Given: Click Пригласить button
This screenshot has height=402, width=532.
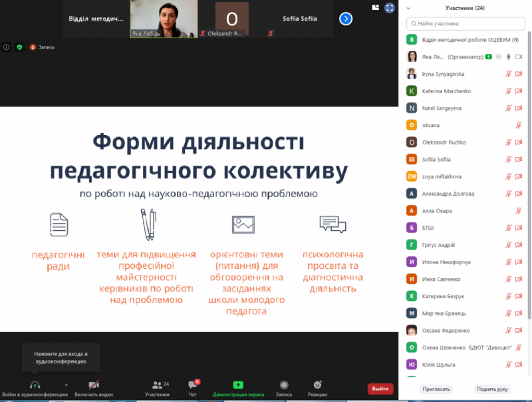Looking at the screenshot, I should tap(436, 389).
